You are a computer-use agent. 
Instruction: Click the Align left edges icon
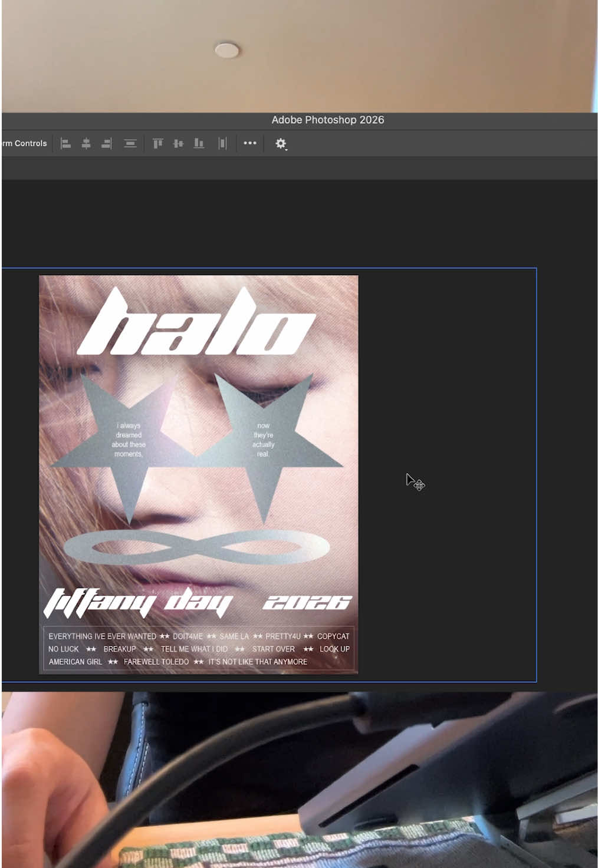coord(66,143)
